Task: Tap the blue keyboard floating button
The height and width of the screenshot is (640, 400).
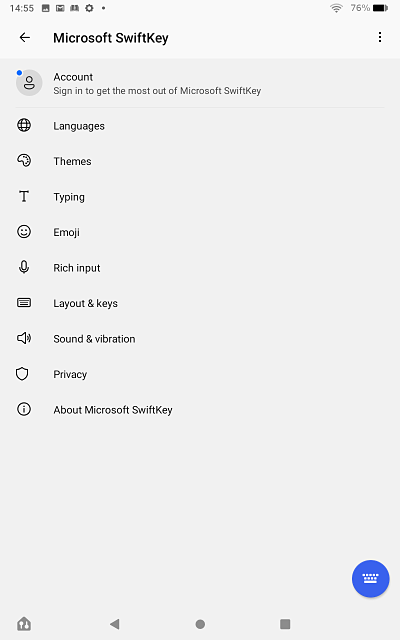Action: click(371, 578)
